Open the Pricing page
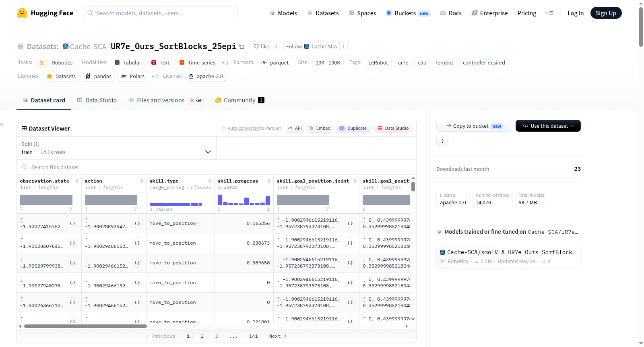Image resolution: width=644 pixels, height=347 pixels. point(526,13)
